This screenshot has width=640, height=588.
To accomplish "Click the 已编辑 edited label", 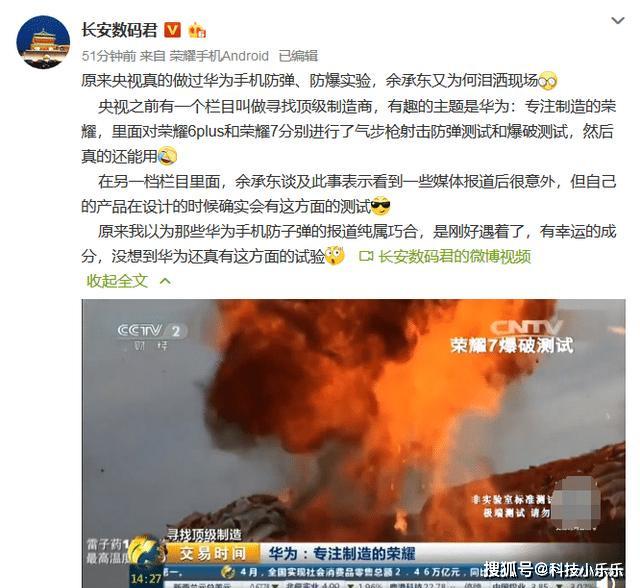I will 298,56.
